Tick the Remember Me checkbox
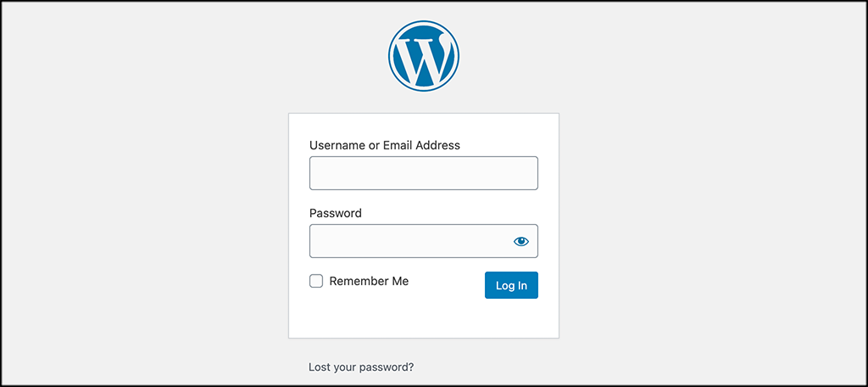868x387 pixels. (316, 281)
